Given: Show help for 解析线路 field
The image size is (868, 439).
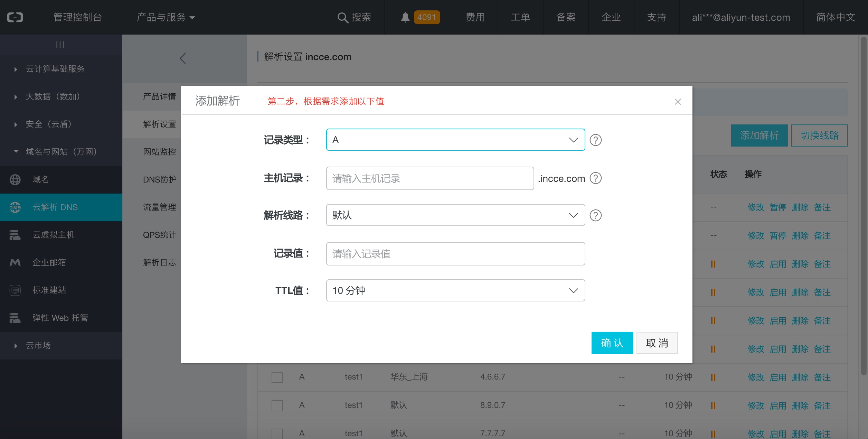Looking at the screenshot, I should (x=595, y=215).
